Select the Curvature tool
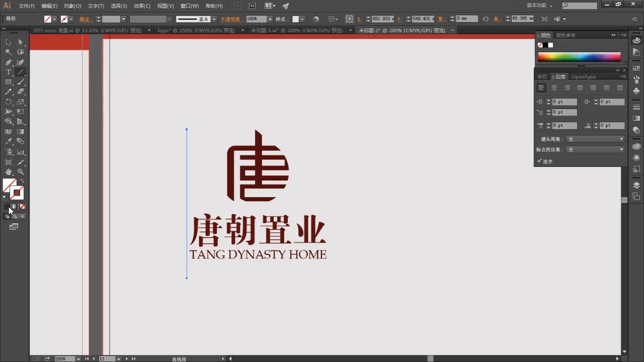This screenshot has height=362, width=644. coord(21,62)
